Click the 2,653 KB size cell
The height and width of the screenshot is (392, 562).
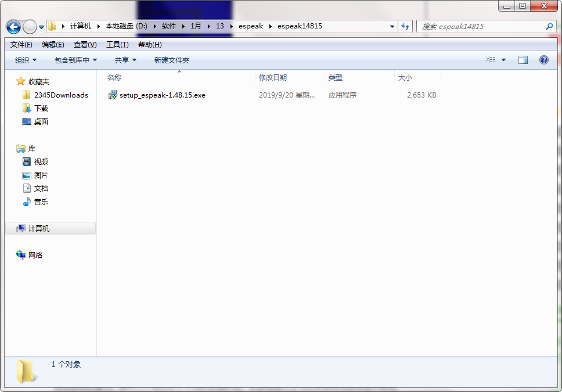[x=421, y=95]
